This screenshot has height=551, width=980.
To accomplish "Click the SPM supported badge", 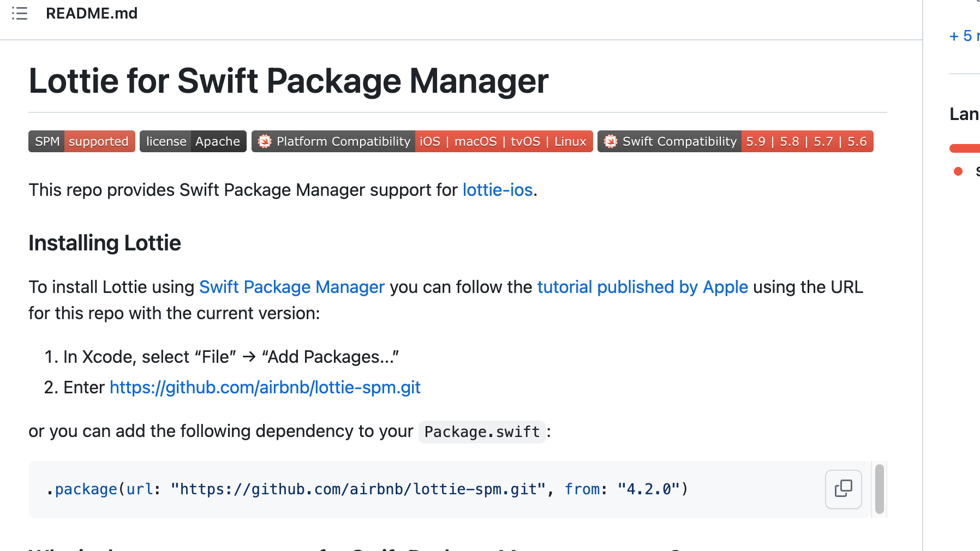I will pos(82,141).
